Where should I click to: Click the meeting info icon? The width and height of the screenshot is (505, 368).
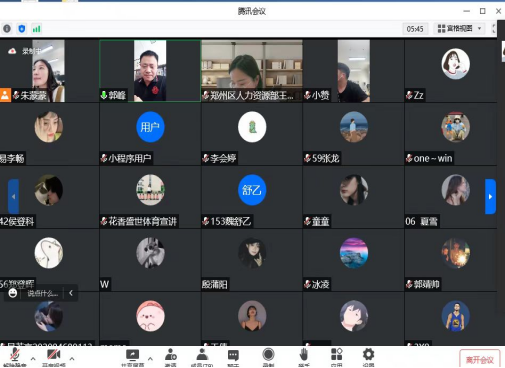tap(7, 29)
